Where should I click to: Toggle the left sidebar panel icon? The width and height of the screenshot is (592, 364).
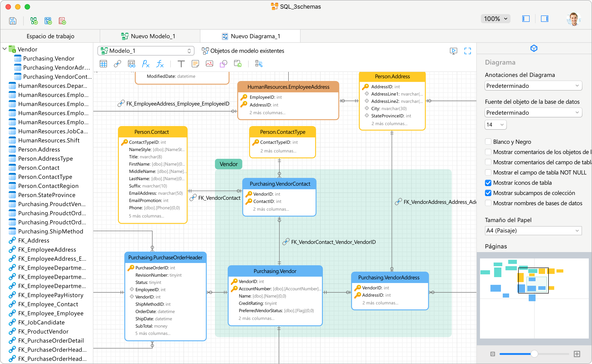coord(526,18)
